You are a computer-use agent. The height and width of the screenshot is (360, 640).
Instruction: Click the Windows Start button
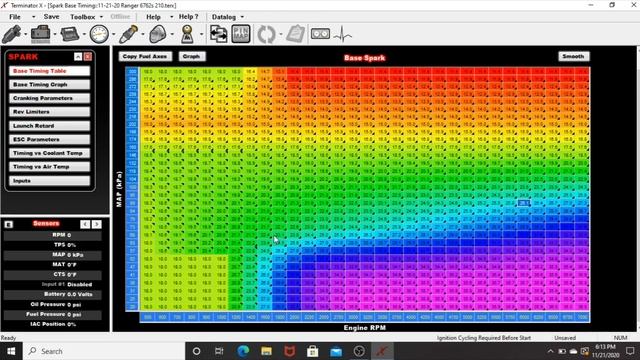[x=11, y=351]
